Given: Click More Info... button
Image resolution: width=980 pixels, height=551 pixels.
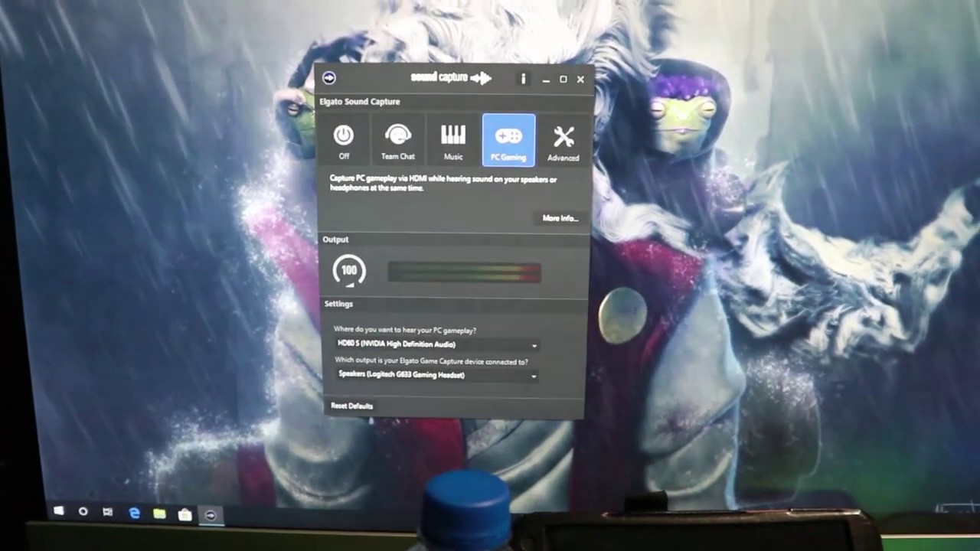Looking at the screenshot, I should pyautogui.click(x=560, y=218).
